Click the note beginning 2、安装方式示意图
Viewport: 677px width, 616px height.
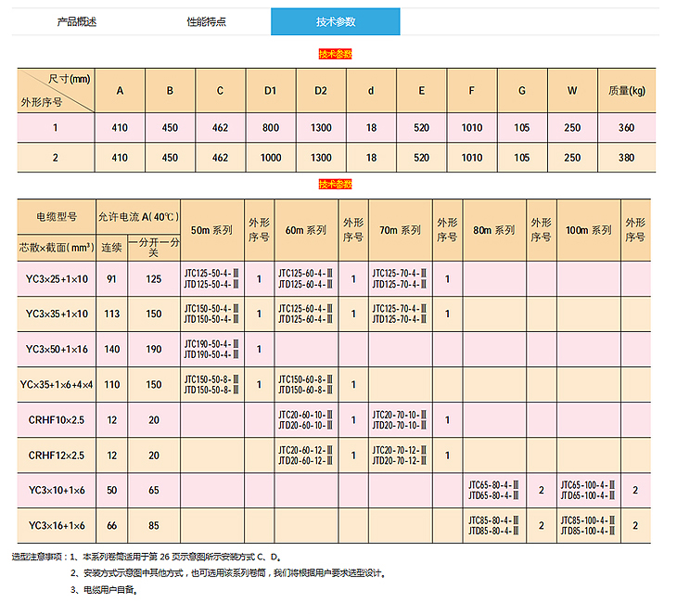coord(228,573)
